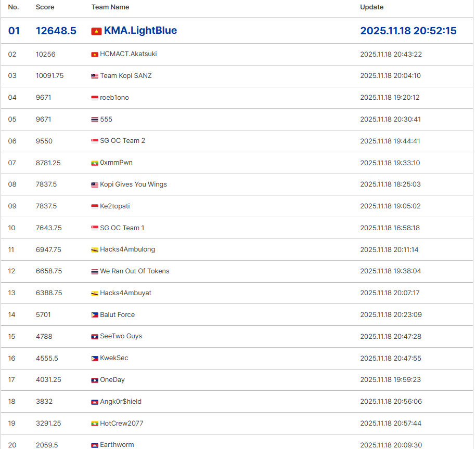The width and height of the screenshot is (476, 449).
Task: Click rank number 01
Action: [x=14, y=31]
